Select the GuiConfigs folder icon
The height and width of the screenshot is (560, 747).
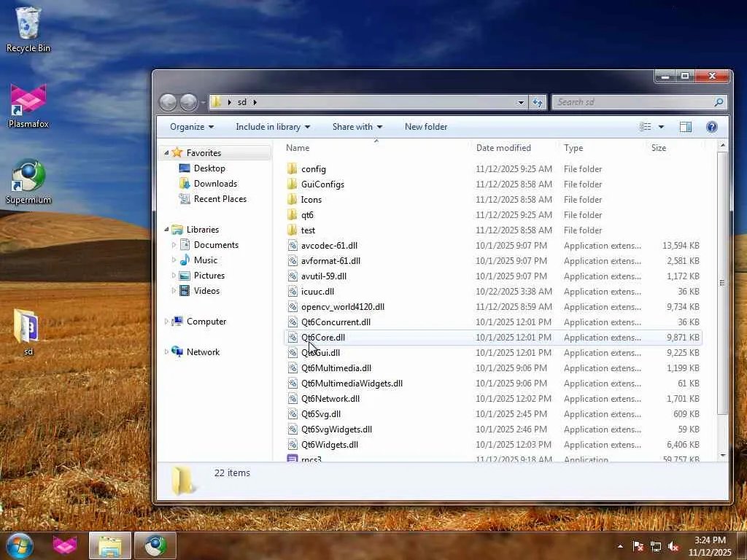pos(293,184)
